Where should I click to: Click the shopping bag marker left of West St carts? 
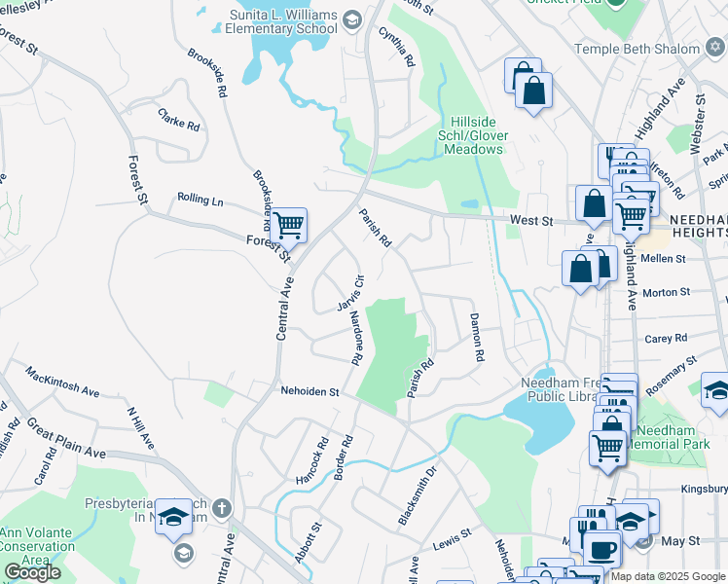pos(594,203)
